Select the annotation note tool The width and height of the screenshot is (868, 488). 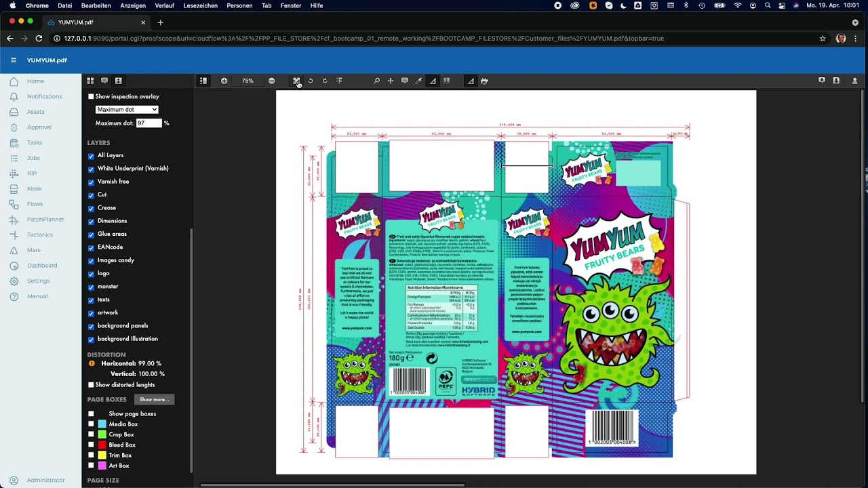tap(404, 81)
